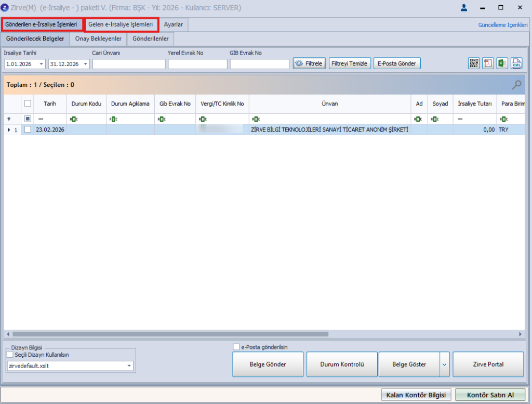532x404 pixels.
Task: Sort by the Vergi/TC Kimlik No header
Action: [x=222, y=104]
